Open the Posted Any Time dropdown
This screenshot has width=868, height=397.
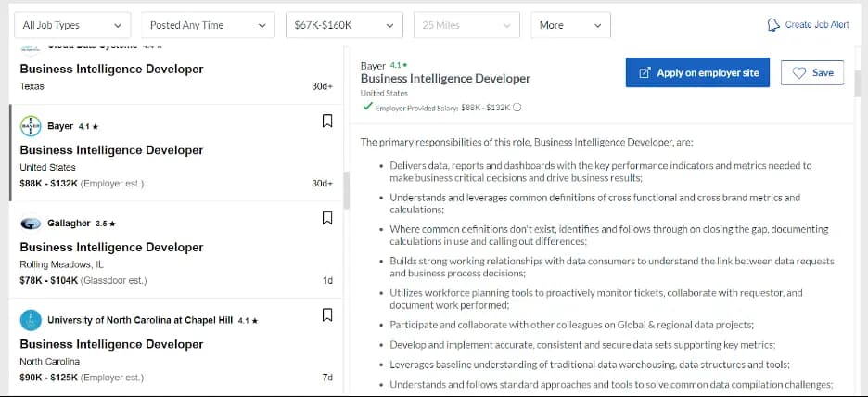[208, 25]
